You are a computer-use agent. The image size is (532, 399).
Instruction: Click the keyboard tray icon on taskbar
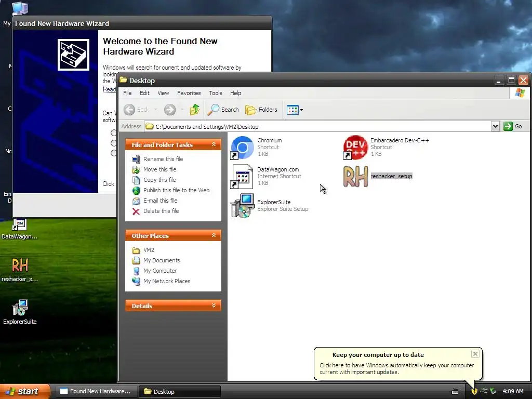[455, 392]
